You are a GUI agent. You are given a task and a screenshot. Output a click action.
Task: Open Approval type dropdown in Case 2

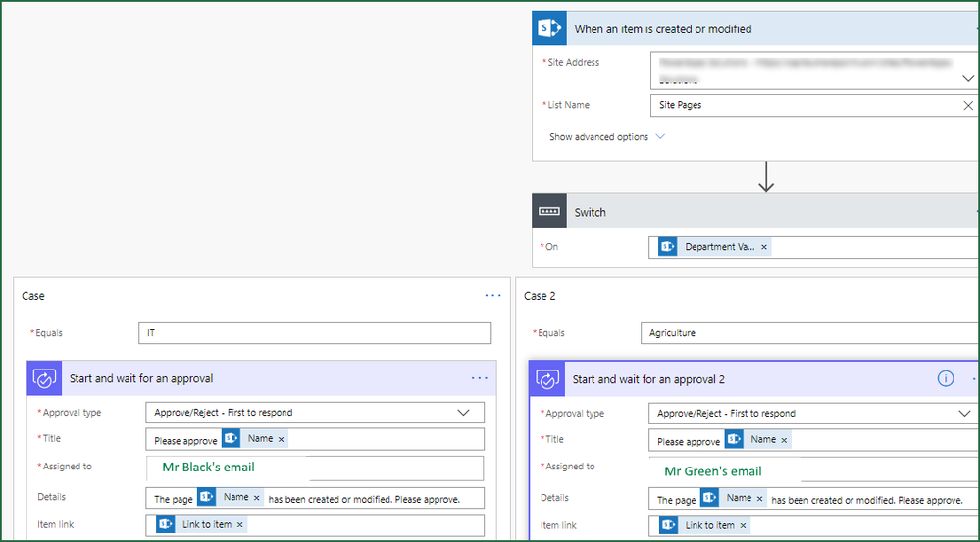tap(966, 413)
